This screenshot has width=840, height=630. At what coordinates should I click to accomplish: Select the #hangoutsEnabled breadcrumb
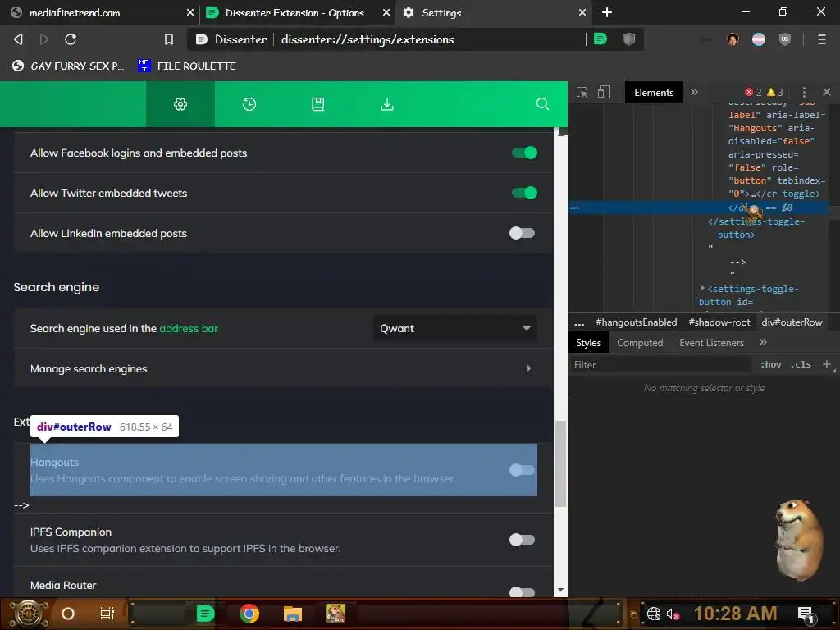[x=636, y=322]
